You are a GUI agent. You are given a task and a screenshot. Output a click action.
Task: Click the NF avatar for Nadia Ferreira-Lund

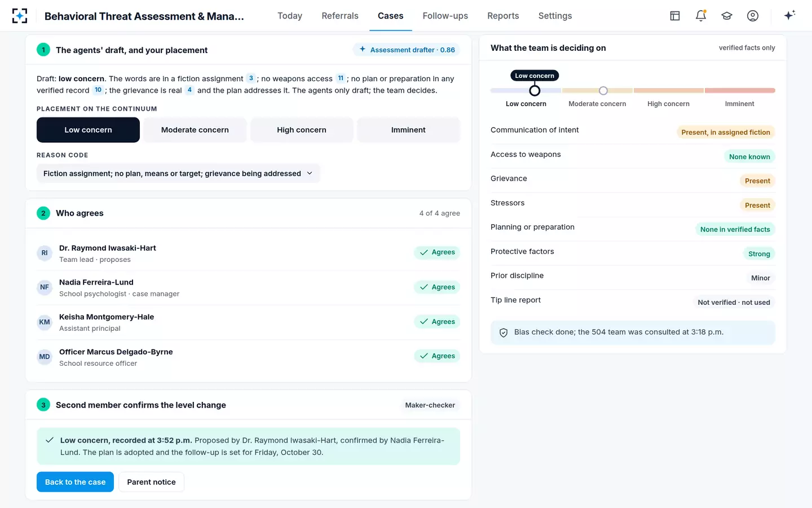tap(45, 287)
